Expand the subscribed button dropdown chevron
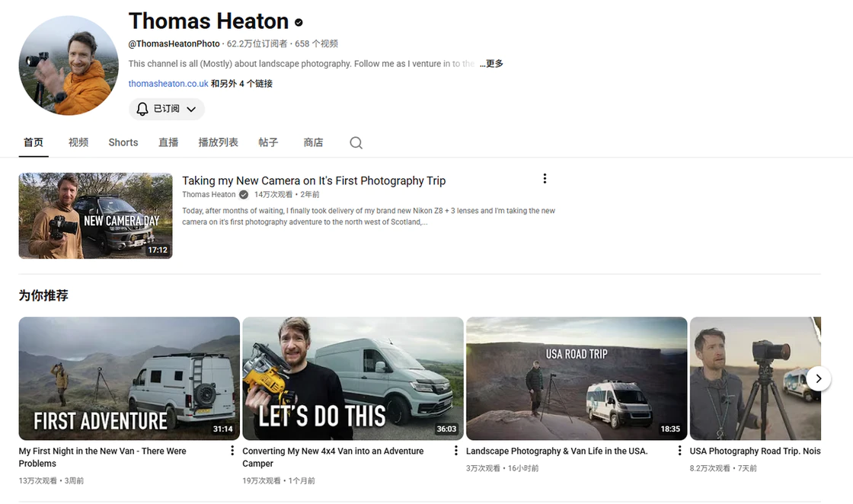Screen dimensions: 853x504 pos(191,110)
